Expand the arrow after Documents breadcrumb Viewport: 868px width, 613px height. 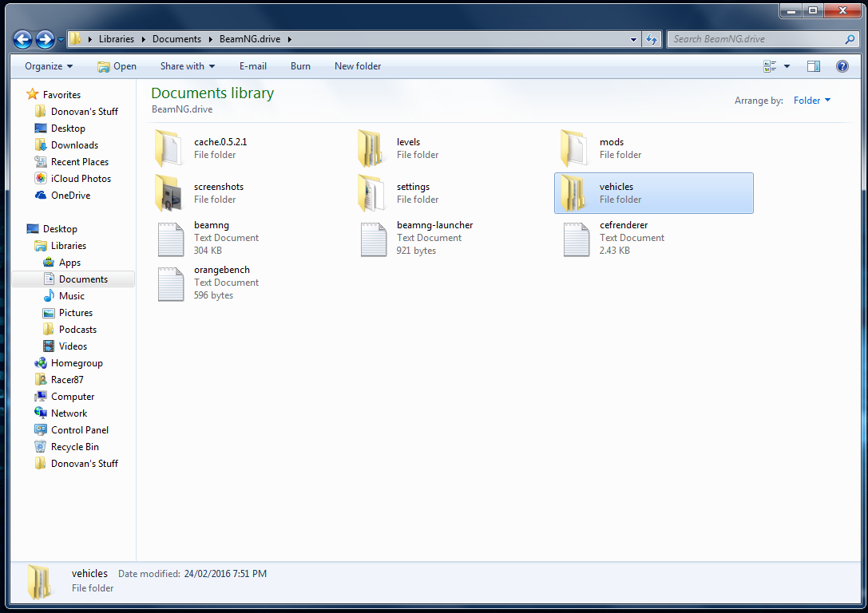point(210,39)
